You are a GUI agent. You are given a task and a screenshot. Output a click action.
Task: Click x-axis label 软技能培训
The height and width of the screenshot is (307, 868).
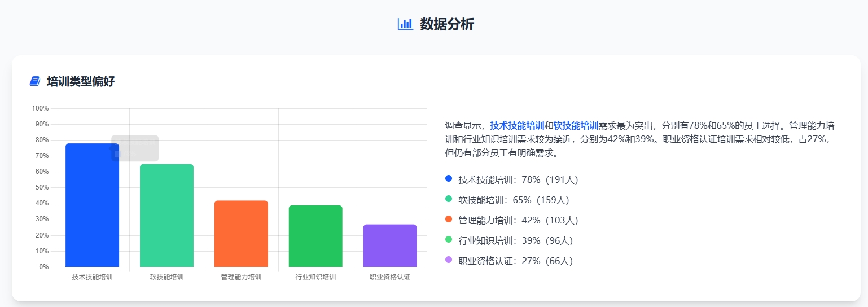click(166, 277)
